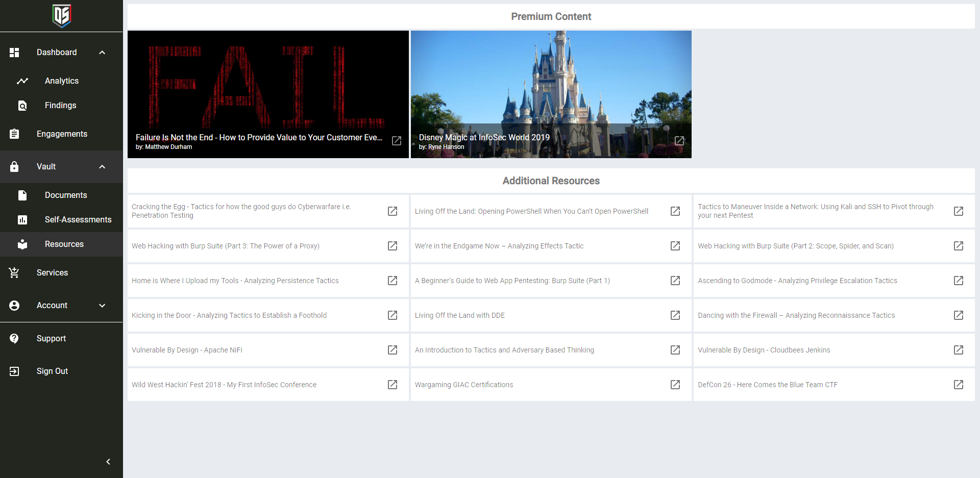The height and width of the screenshot is (478, 980).
Task: Open external link for Vulnerable By Design - Cloudbees Jenkins
Action: [959, 350]
